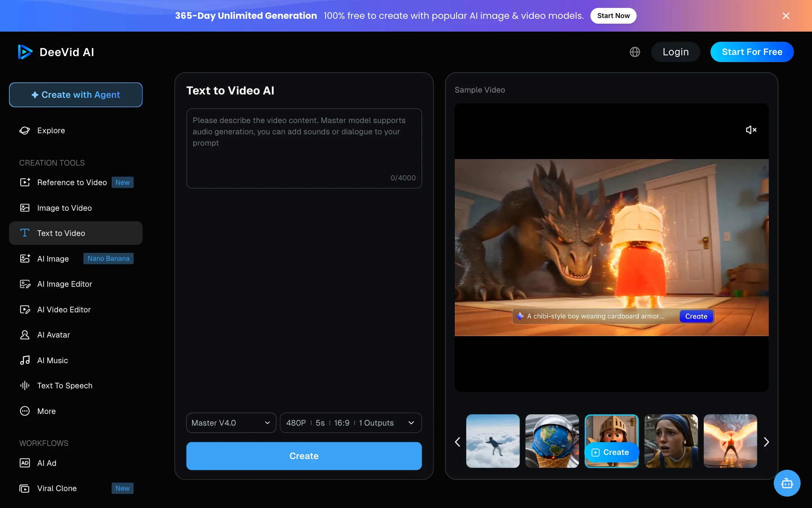This screenshot has width=812, height=508.
Task: Unmute the sample video sound
Action: coord(751,130)
